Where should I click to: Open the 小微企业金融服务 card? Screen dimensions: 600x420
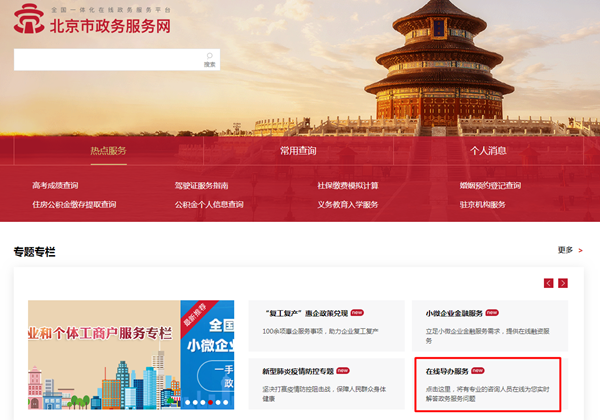[490, 320]
